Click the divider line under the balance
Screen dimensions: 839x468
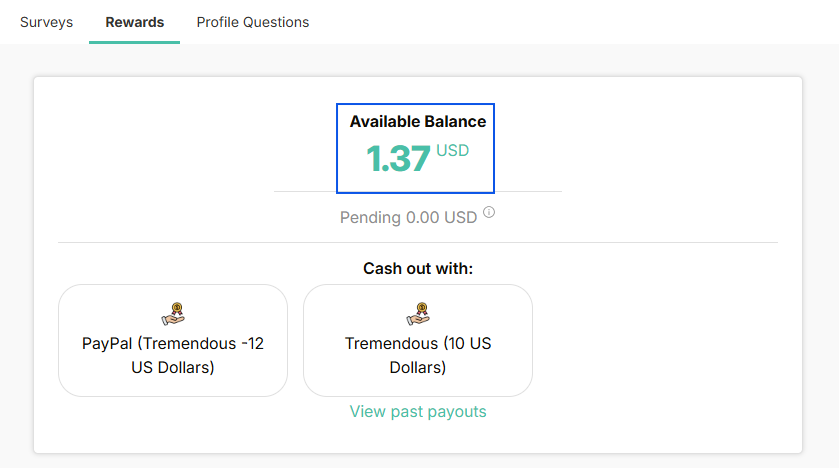[x=530, y=191]
